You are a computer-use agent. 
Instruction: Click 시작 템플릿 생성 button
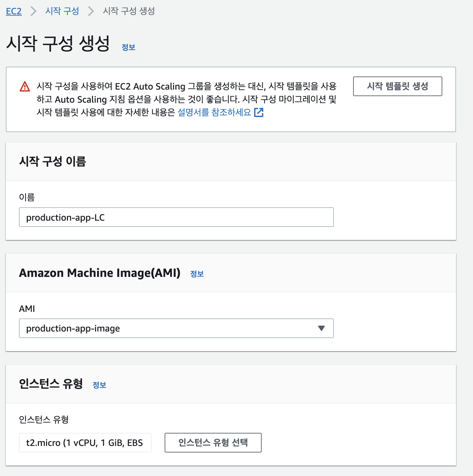(398, 86)
